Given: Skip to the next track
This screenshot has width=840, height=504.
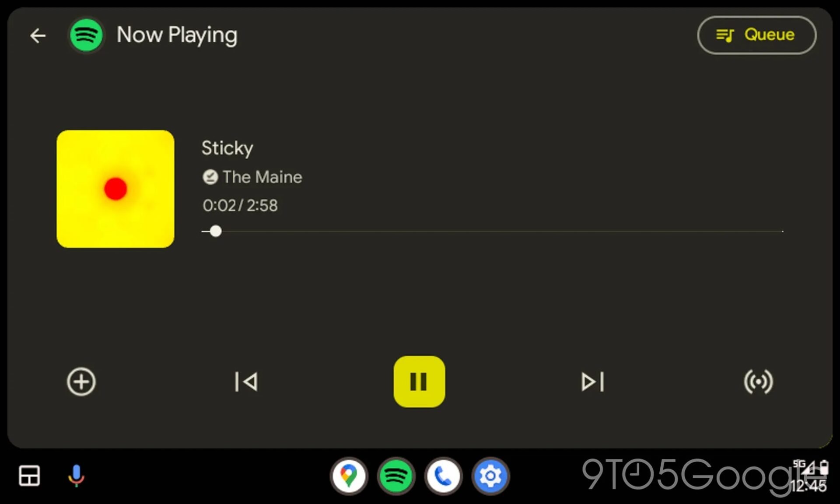Looking at the screenshot, I should point(591,381).
